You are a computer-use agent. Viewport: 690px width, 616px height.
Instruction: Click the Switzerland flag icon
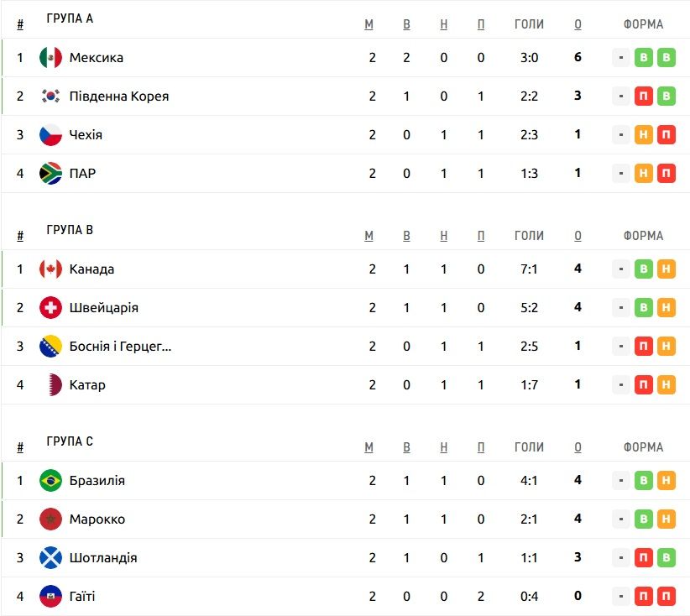[x=50, y=307]
